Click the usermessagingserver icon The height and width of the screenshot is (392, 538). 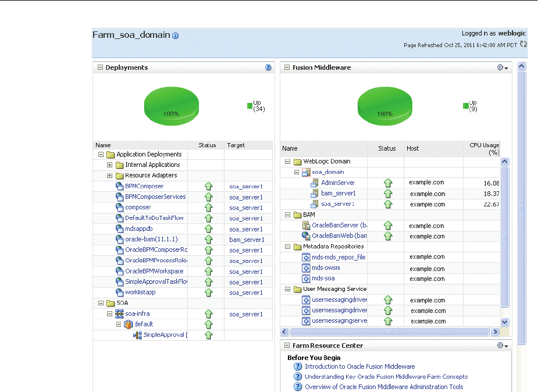tap(306, 322)
